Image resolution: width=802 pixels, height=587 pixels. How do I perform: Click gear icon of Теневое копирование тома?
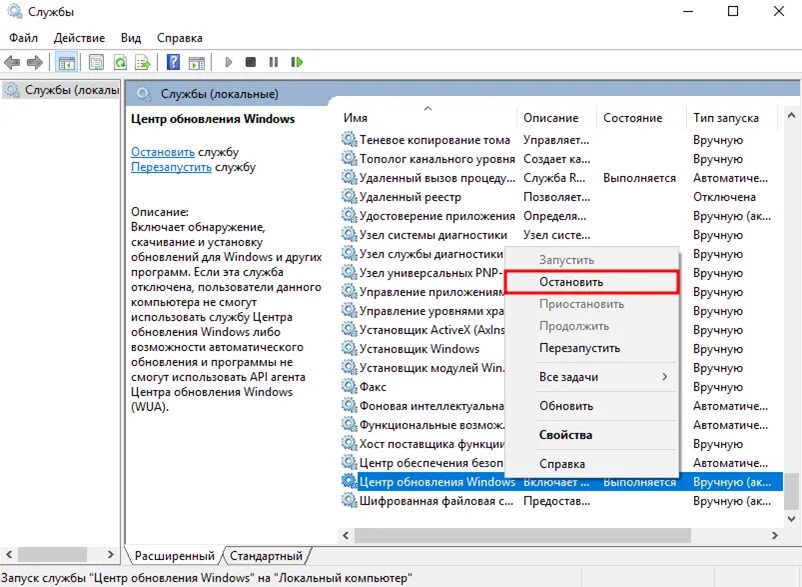(349, 140)
